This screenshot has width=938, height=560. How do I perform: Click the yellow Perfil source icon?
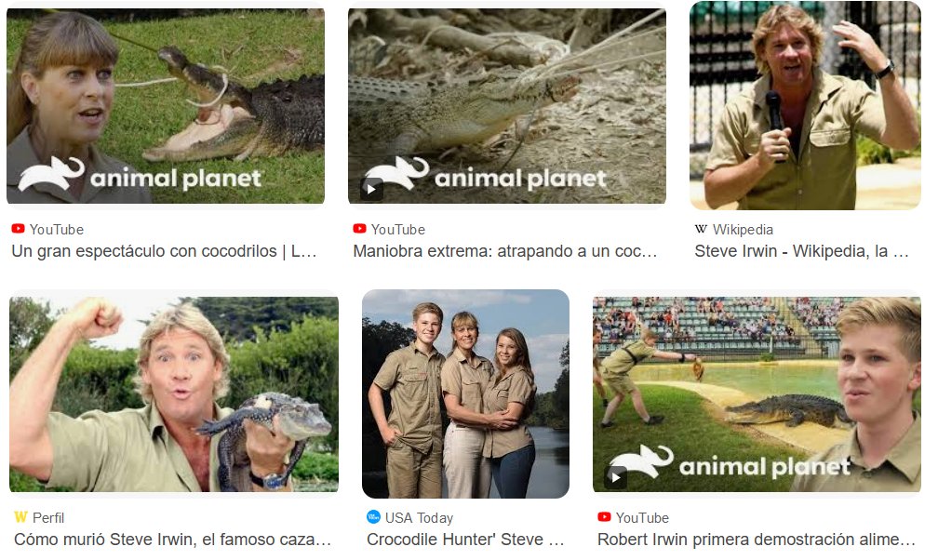pyautogui.click(x=20, y=517)
